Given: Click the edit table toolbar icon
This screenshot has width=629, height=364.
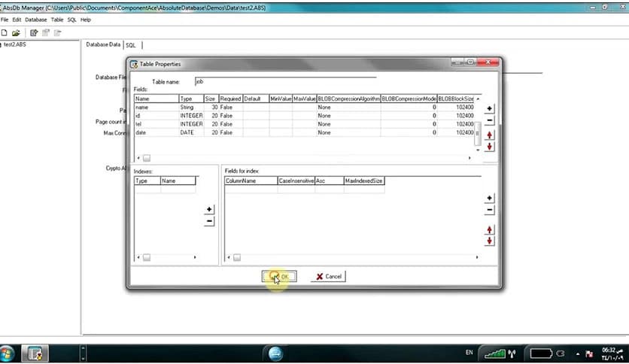Looking at the screenshot, I should pyautogui.click(x=34, y=33).
